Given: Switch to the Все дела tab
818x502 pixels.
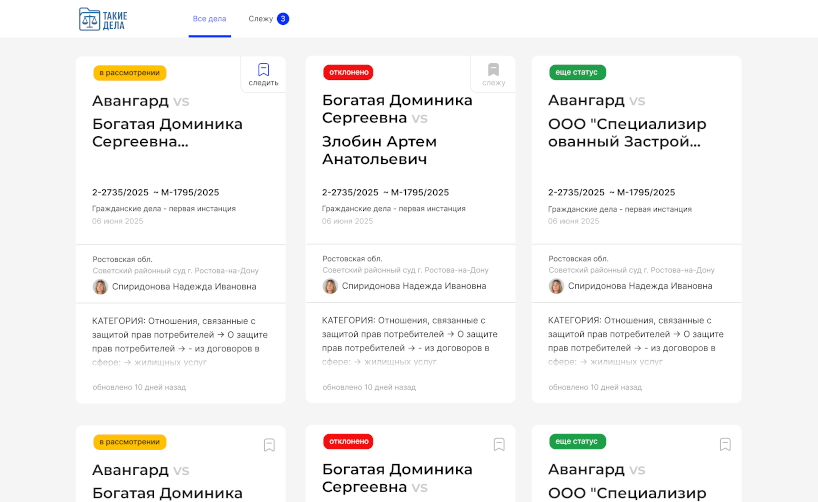Looking at the screenshot, I should click(209, 19).
